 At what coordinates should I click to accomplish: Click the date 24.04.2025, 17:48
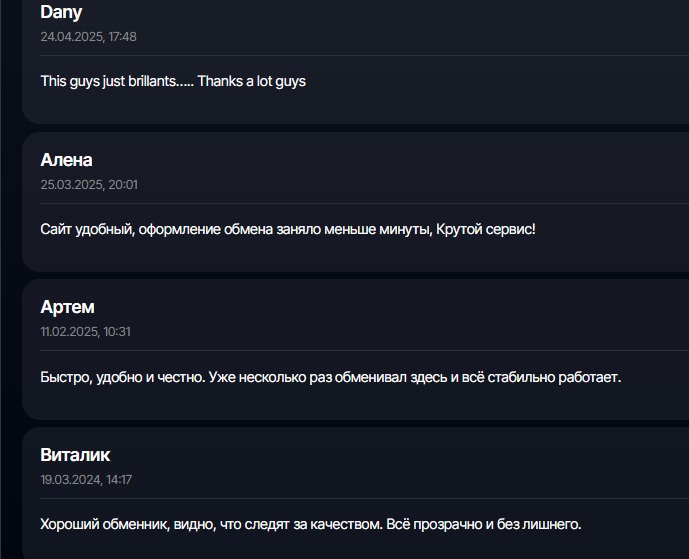(x=88, y=37)
